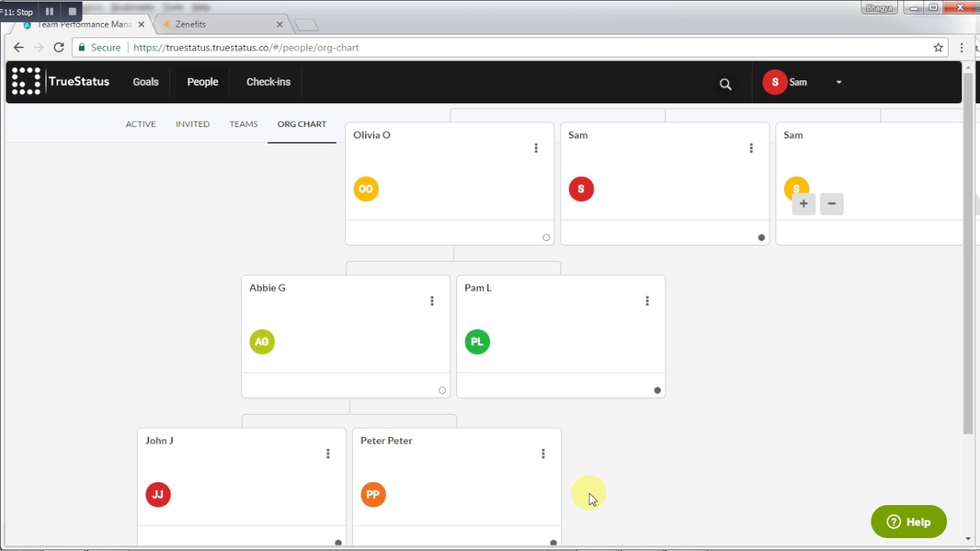Image resolution: width=980 pixels, height=551 pixels.
Task: Open three-dot menu on red Sam card
Action: 751,148
